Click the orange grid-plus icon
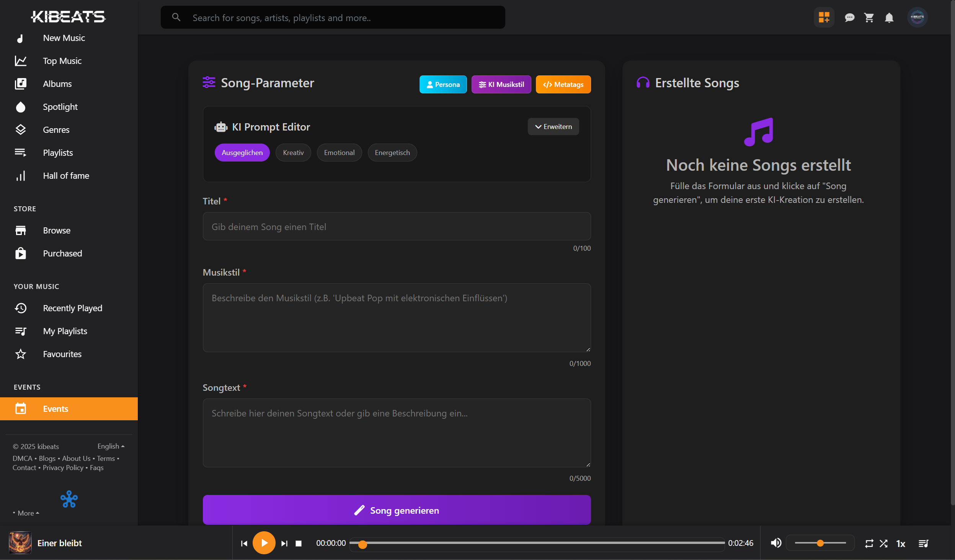 [824, 18]
